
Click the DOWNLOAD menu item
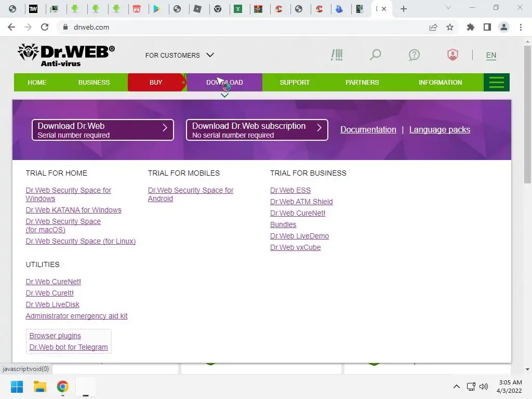pos(224,82)
